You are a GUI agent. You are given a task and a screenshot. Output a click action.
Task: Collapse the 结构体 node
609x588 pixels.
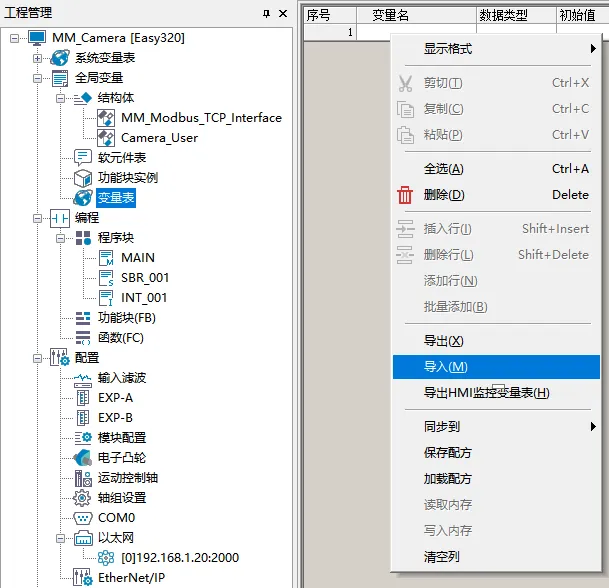[x=60, y=98]
